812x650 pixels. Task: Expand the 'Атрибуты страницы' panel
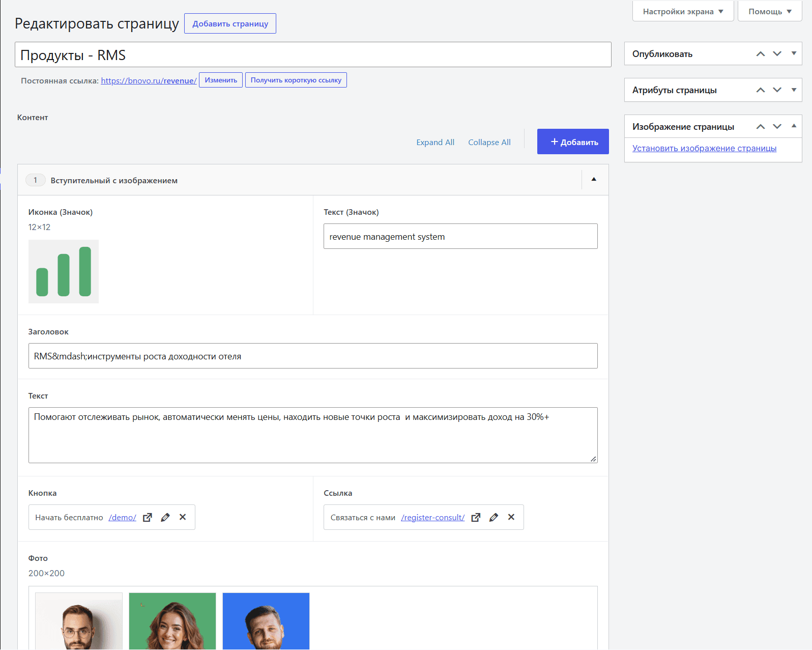click(794, 90)
